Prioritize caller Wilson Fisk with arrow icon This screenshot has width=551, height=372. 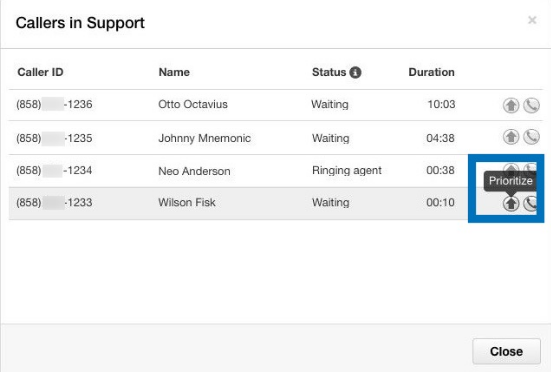pyautogui.click(x=511, y=203)
